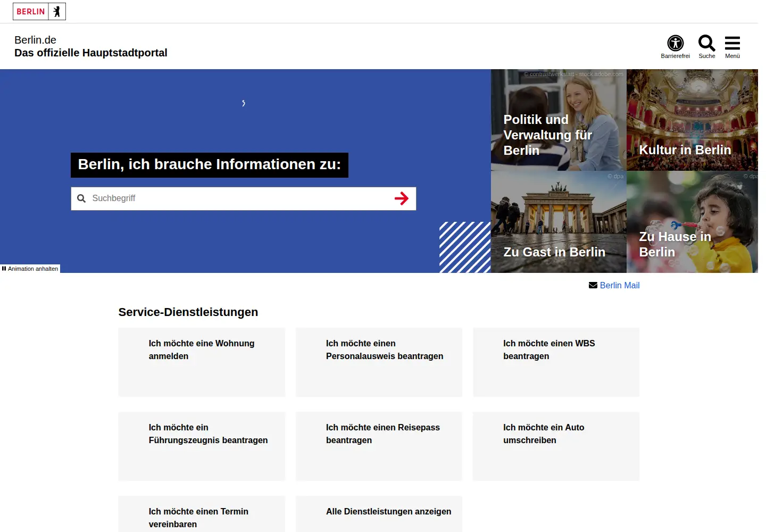The image size is (766, 532).
Task: Open the Suche magnifier icon in header
Action: point(706,46)
